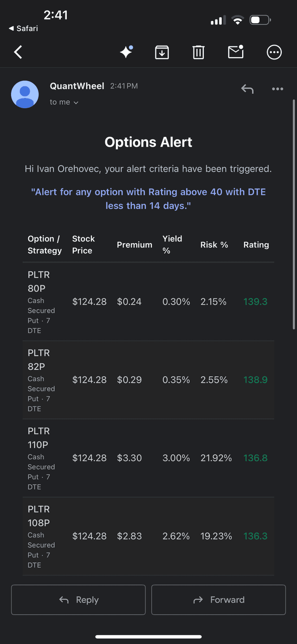Return to Safari from the status bar
The height and width of the screenshot is (644, 297).
22,28
